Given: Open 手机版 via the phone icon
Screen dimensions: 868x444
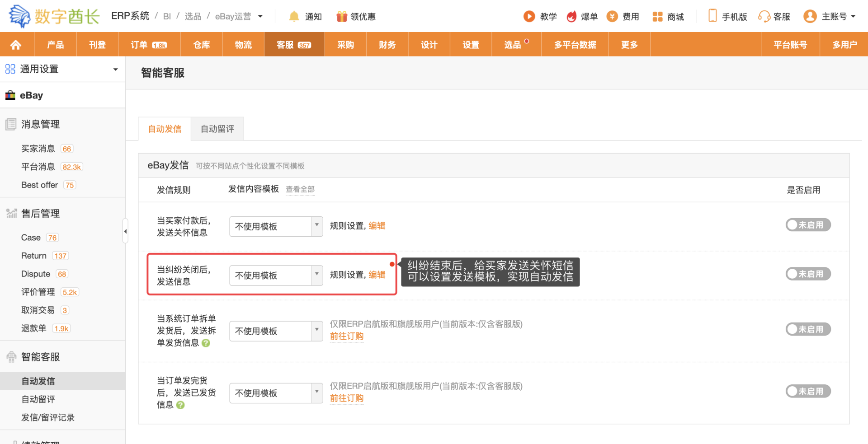Looking at the screenshot, I should 712,15.
